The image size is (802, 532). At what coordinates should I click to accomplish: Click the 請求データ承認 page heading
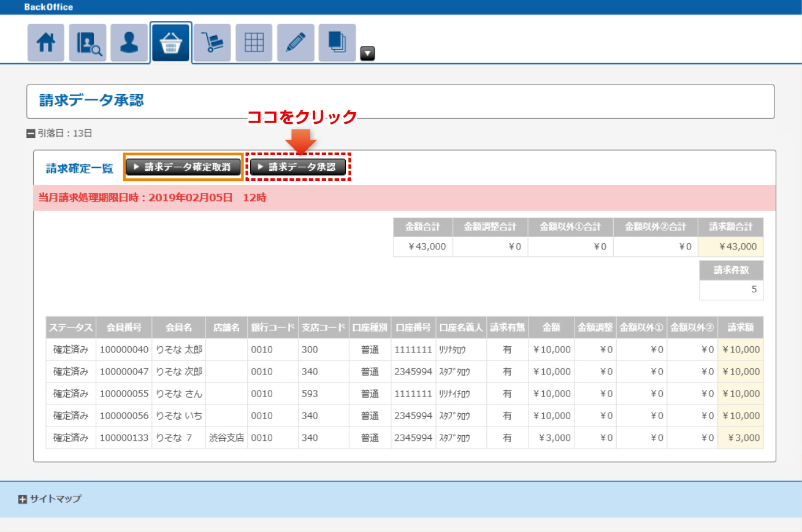click(x=91, y=101)
